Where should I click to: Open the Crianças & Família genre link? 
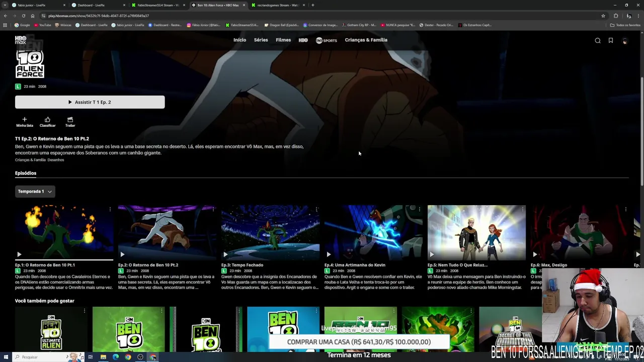click(30, 160)
